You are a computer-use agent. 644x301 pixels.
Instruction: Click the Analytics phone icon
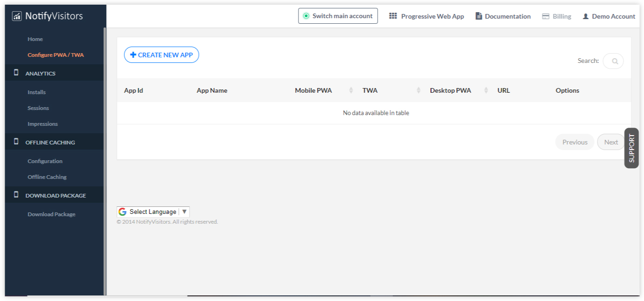pos(16,73)
